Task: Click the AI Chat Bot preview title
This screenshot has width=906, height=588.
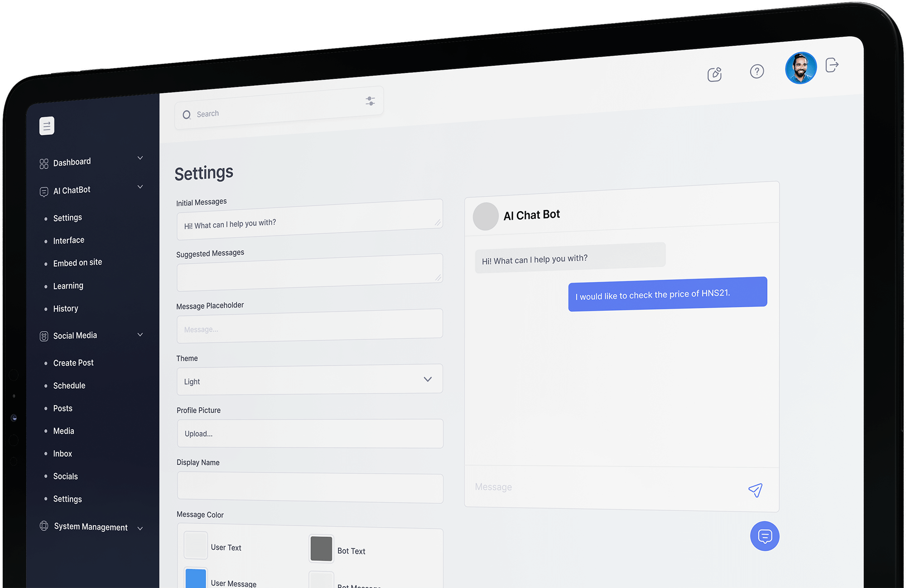Action: (532, 215)
